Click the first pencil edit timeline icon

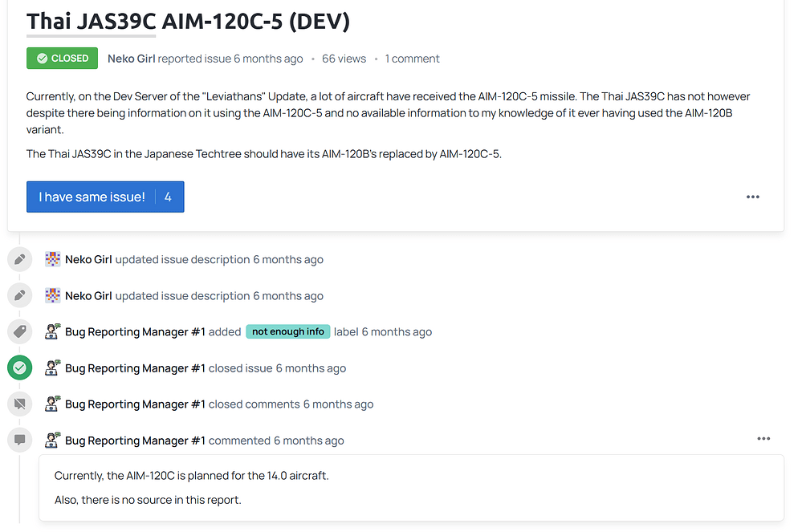click(20, 259)
